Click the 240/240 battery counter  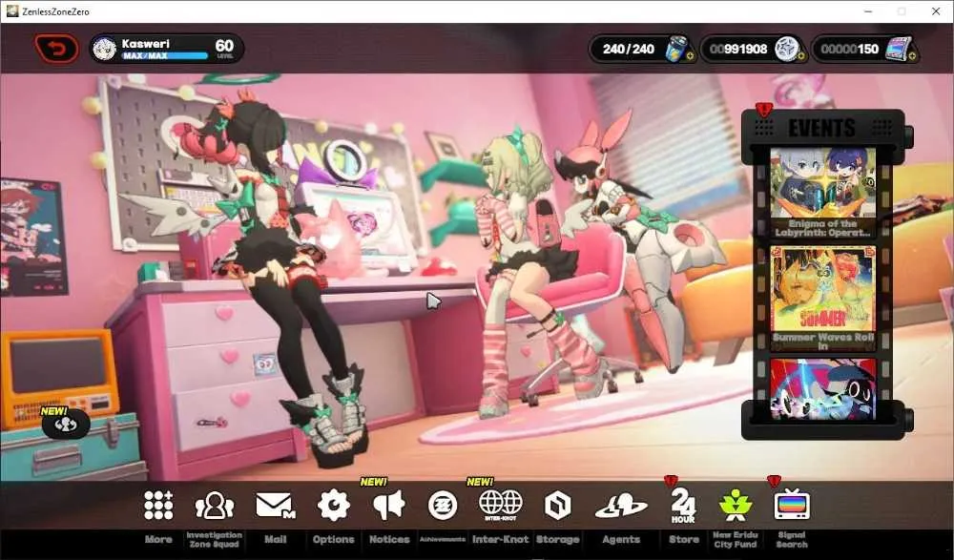point(629,49)
